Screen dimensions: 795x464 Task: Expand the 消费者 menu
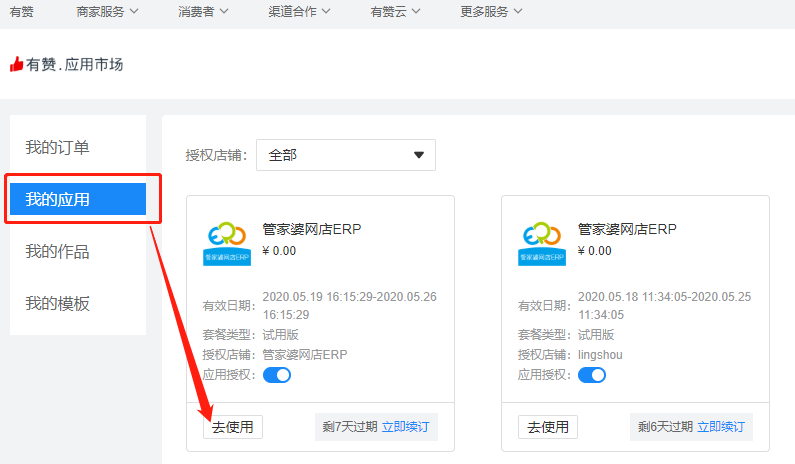pos(203,12)
